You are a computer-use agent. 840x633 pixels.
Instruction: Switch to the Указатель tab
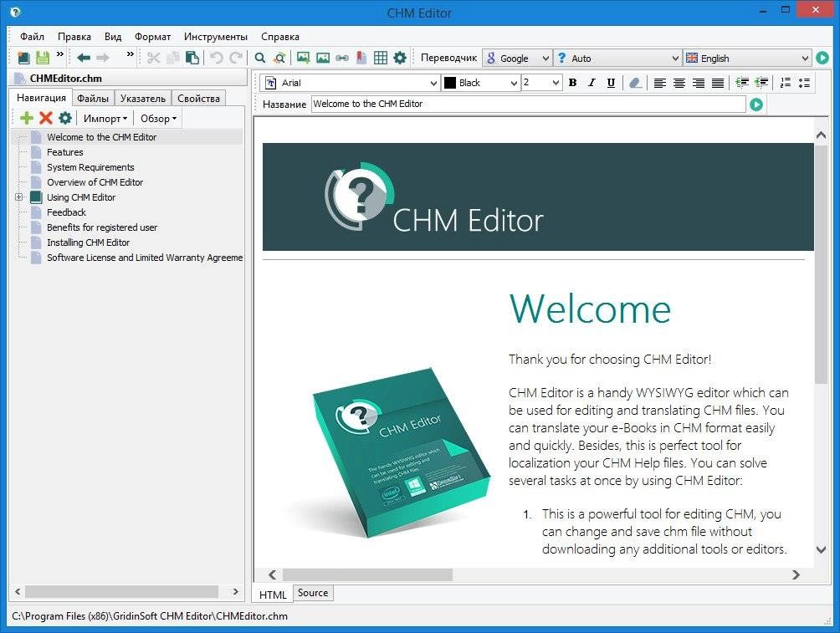pyautogui.click(x=143, y=98)
